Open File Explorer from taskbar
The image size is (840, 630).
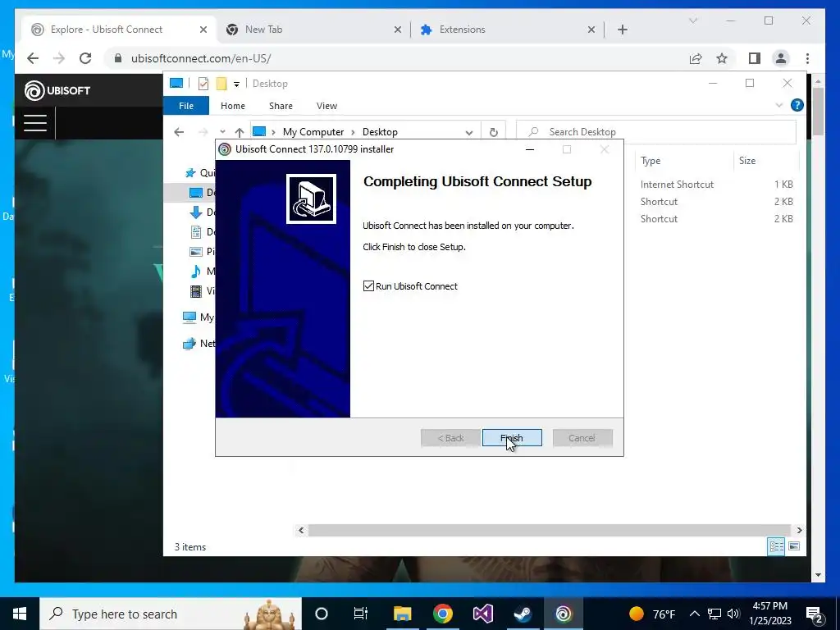tap(402, 614)
